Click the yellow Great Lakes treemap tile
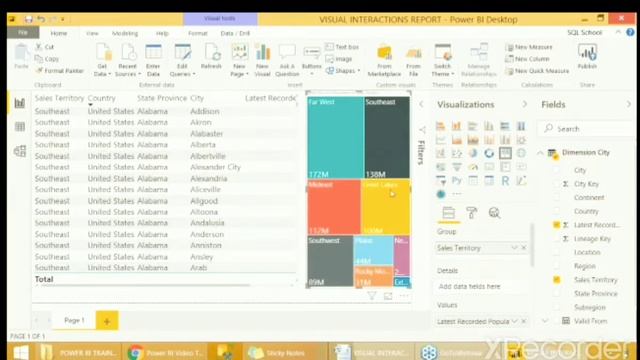640x360 pixels. tap(385, 207)
